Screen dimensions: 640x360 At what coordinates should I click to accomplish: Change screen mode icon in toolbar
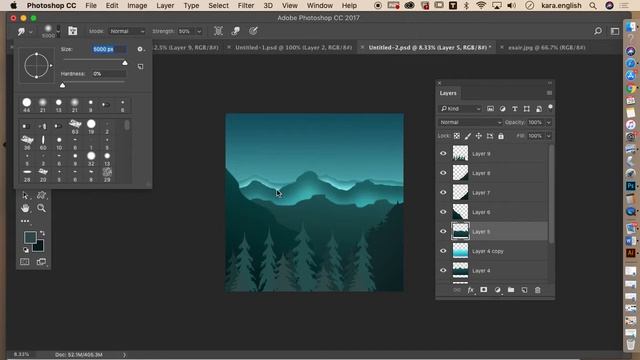[x=41, y=262]
